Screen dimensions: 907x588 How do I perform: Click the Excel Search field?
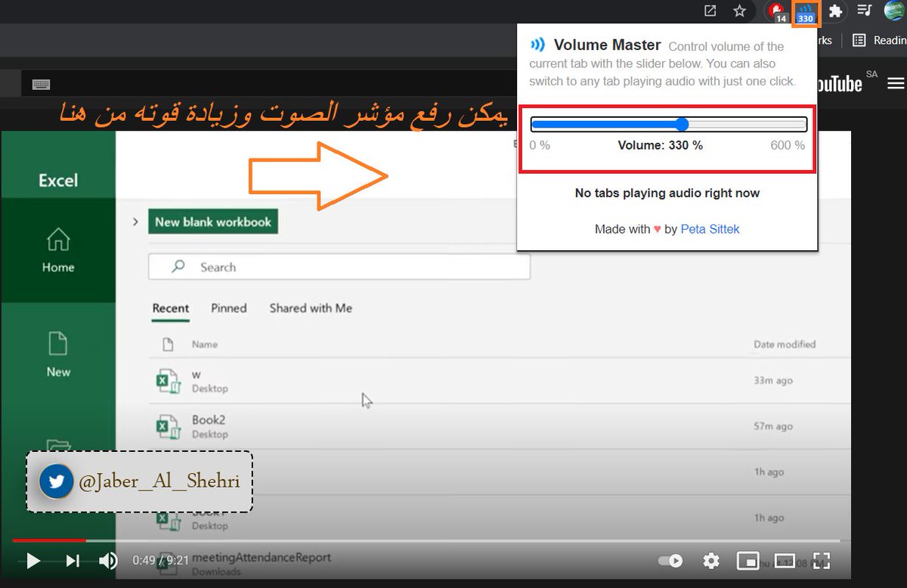coord(339,267)
